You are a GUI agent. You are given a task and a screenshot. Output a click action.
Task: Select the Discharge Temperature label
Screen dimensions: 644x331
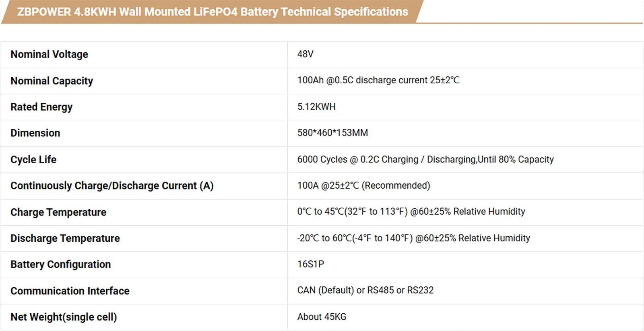(x=65, y=238)
